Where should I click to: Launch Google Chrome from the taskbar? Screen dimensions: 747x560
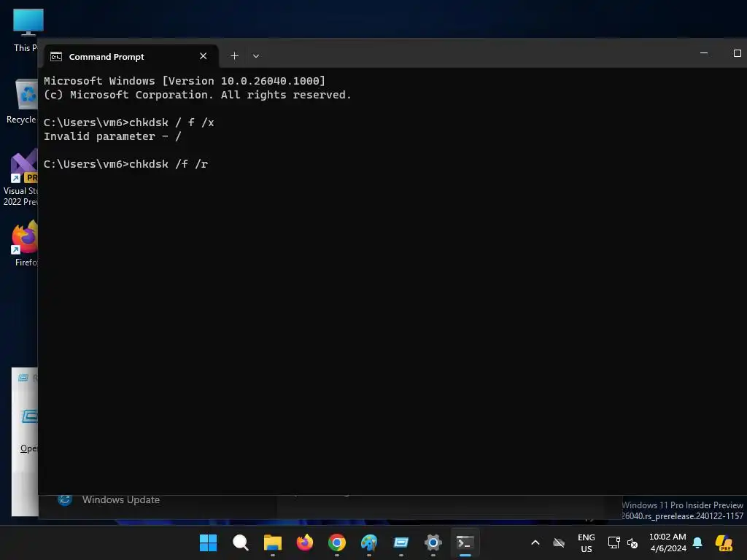tap(337, 542)
